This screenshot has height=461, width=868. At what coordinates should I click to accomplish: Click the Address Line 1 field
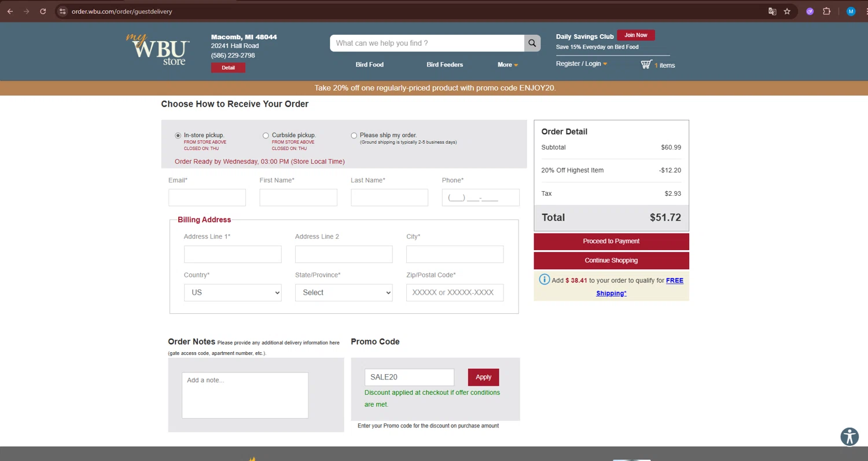pyautogui.click(x=233, y=254)
